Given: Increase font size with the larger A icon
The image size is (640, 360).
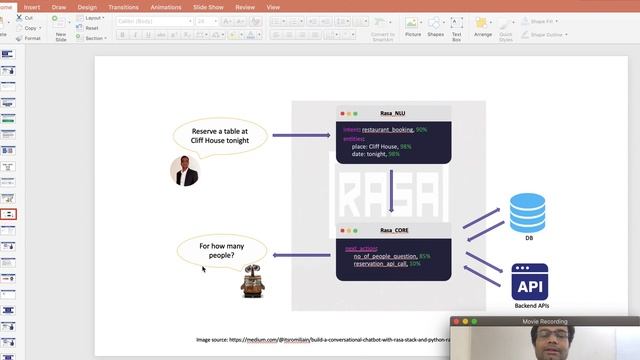Looking at the screenshot, I should tap(227, 21).
